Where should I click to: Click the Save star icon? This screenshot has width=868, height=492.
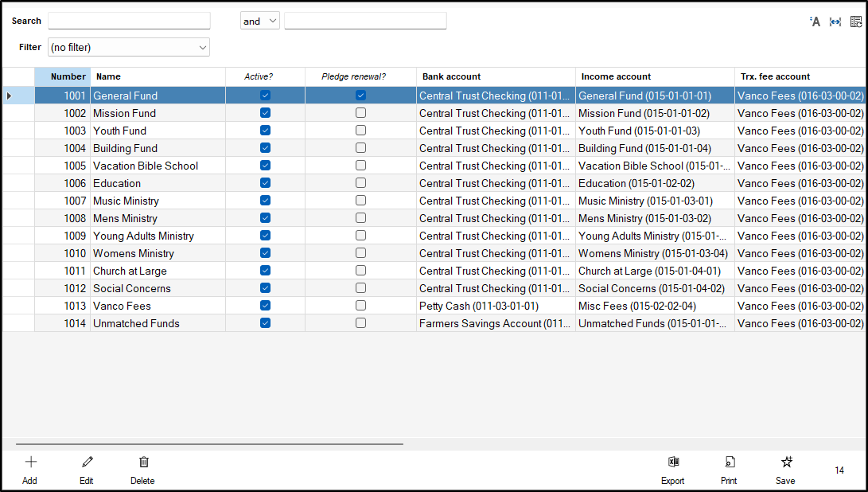tap(786, 462)
